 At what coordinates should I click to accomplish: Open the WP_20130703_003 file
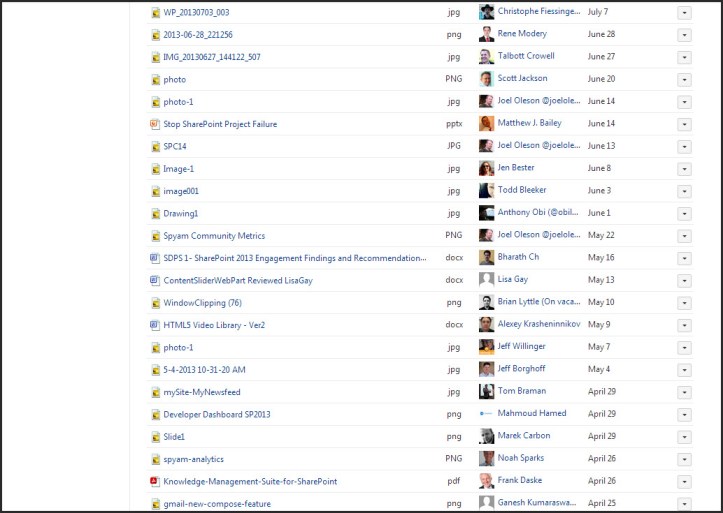coord(196,12)
